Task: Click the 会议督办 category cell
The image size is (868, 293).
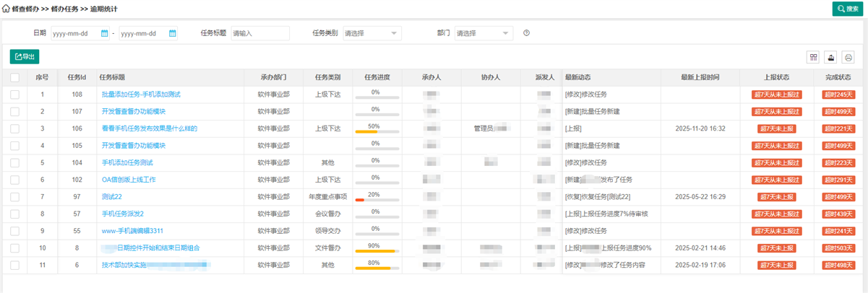Action: click(x=327, y=214)
